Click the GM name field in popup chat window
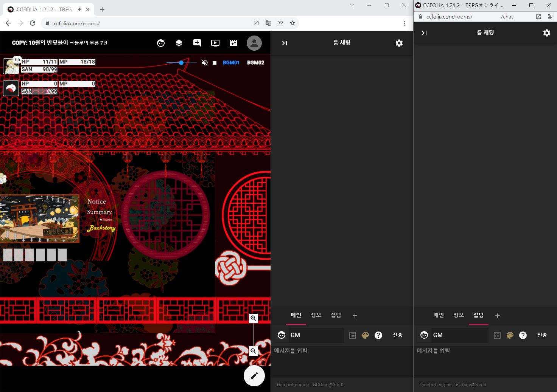This screenshot has height=392, width=557. coord(460,335)
